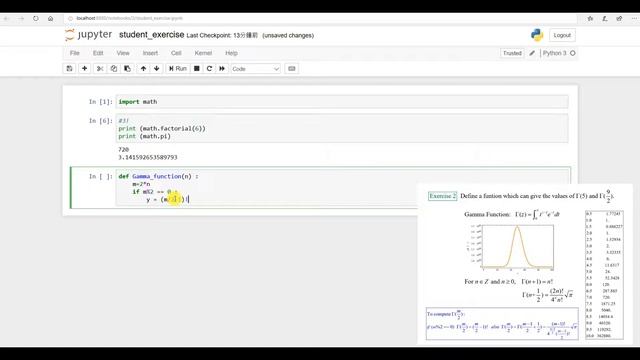Click the browser address bar
This screenshot has height=360, width=640.
[320, 18]
